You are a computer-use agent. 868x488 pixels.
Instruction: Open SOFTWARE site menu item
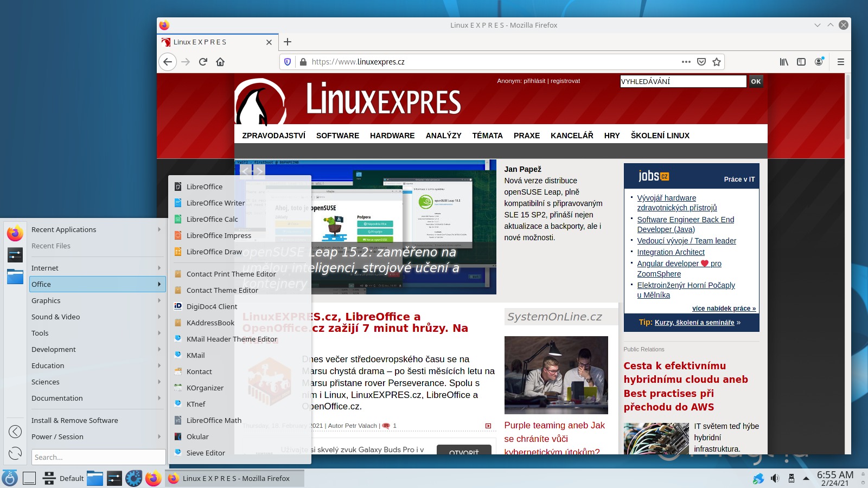pos(337,136)
